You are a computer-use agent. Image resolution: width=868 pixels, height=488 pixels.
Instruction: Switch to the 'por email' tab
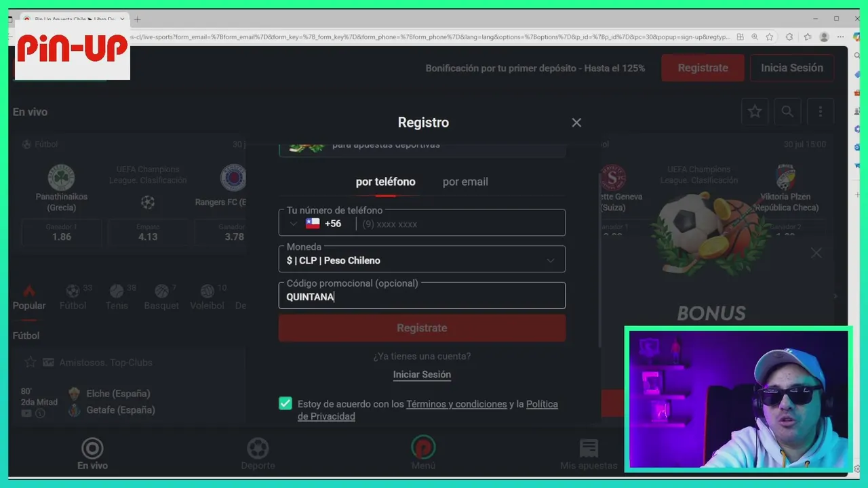click(465, 182)
